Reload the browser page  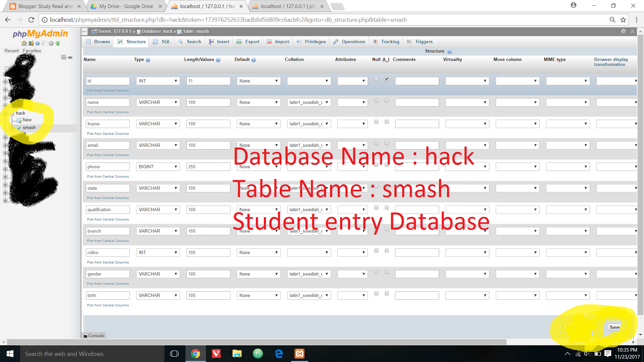[x=31, y=20]
